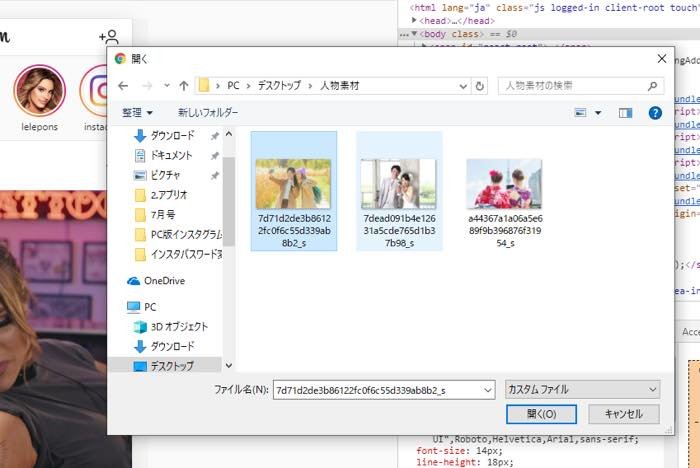Screen dimensions: 700x468
Task: Select PC in the address breadcrumb
Action: (x=233, y=85)
